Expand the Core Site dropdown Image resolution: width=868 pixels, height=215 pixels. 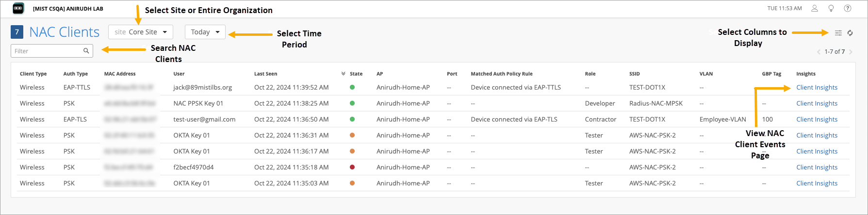(140, 32)
